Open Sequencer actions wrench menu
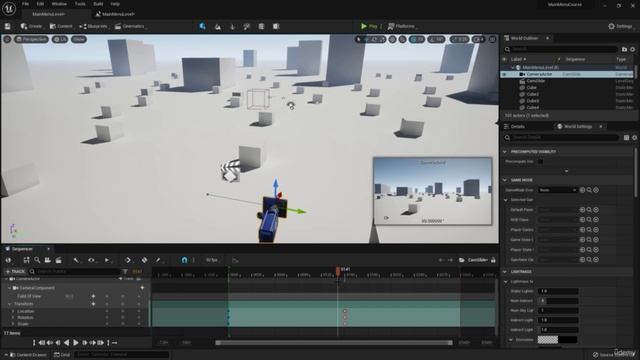 point(76,260)
